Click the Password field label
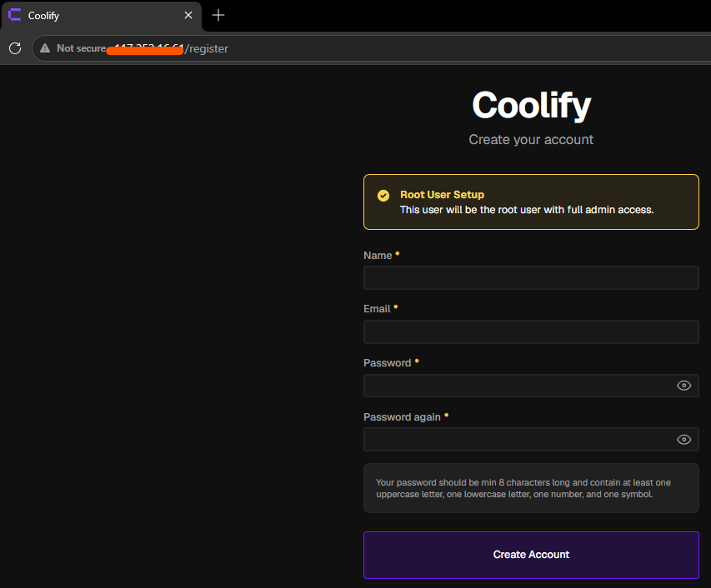The image size is (711, 588). (388, 363)
